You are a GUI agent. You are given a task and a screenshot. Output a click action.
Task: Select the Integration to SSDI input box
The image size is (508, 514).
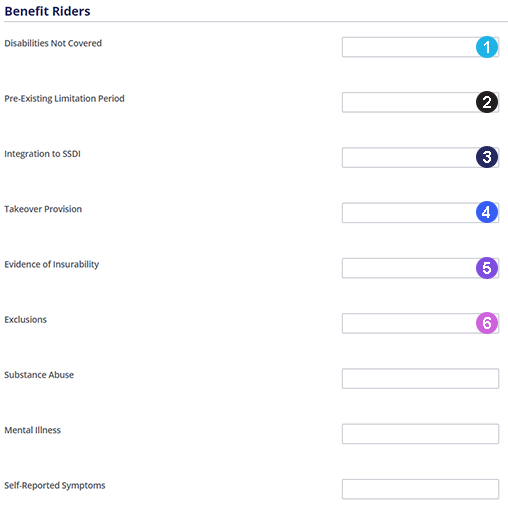420,157
